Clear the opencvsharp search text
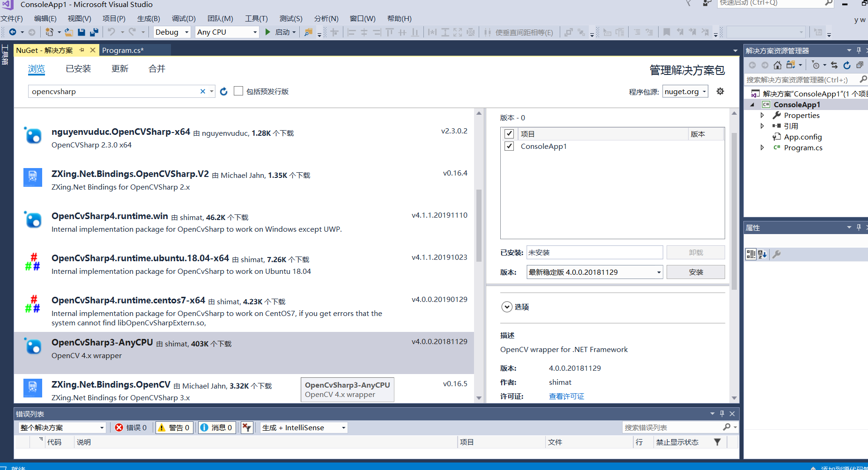 (x=203, y=91)
